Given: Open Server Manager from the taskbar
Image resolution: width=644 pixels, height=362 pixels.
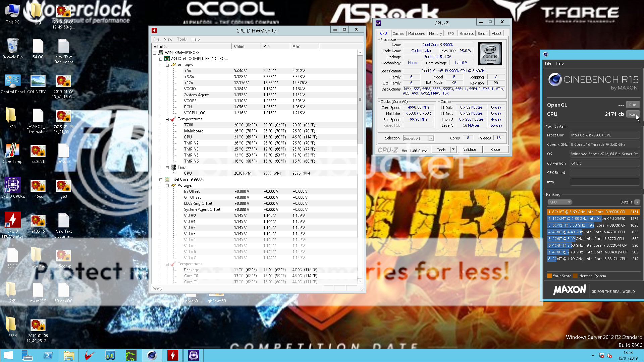Looking at the screenshot, I should click(x=27, y=355).
